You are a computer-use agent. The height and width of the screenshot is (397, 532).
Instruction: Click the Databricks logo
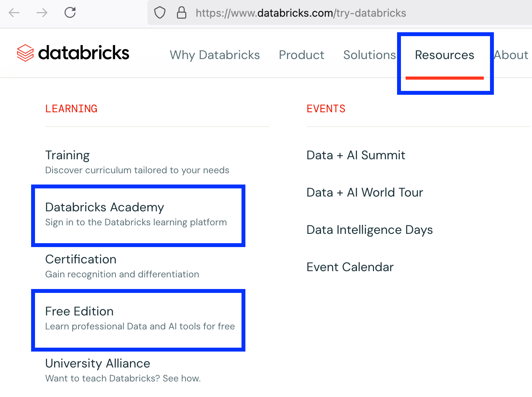[73, 53]
